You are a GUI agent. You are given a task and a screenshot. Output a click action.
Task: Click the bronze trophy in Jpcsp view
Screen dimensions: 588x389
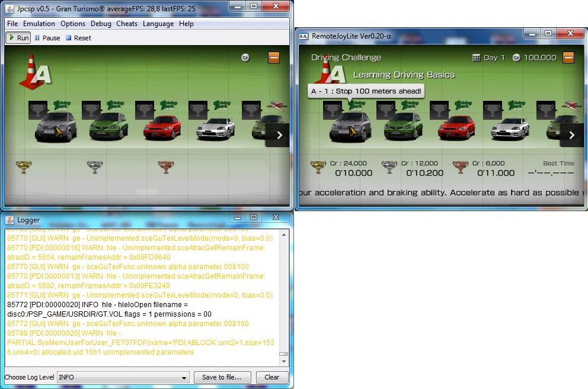point(166,167)
